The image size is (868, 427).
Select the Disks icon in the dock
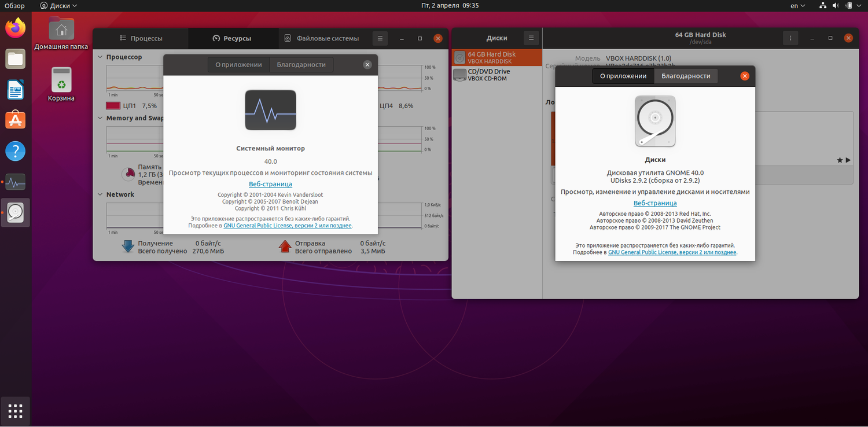[14, 212]
